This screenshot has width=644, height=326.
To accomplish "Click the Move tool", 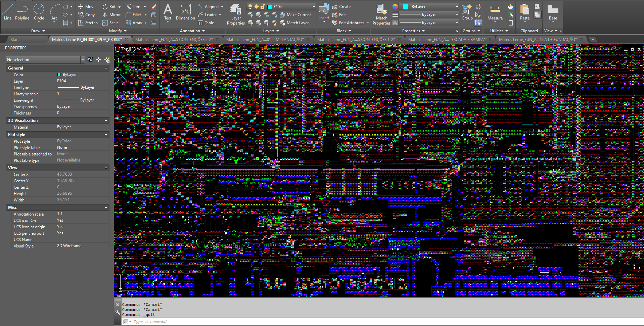I will coord(87,6).
